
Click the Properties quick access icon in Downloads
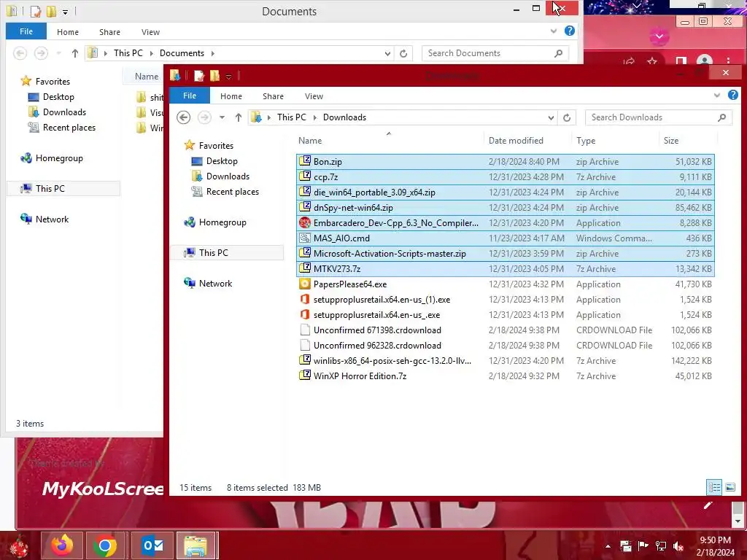(x=198, y=76)
